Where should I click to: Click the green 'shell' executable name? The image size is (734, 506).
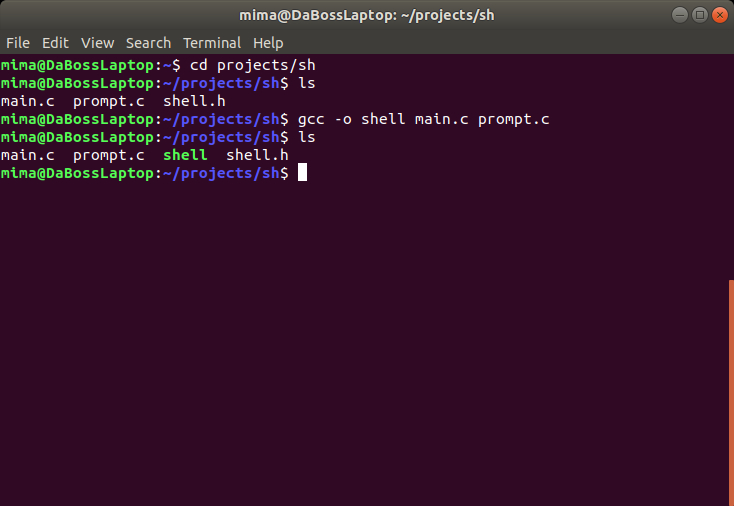[x=185, y=155]
